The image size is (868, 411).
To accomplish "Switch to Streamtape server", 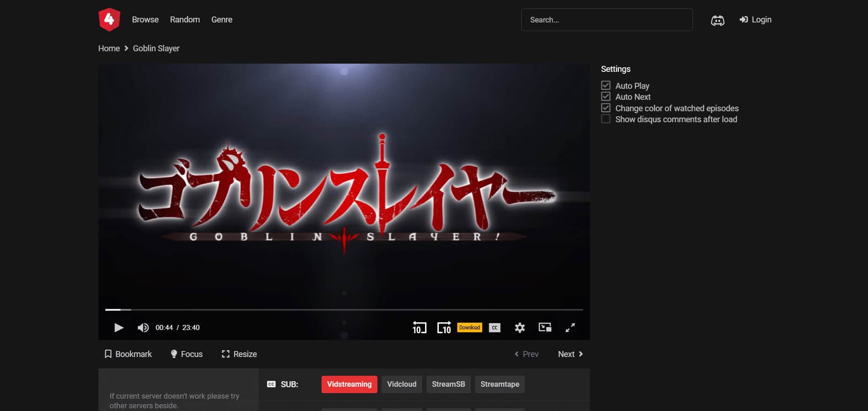I will [500, 384].
